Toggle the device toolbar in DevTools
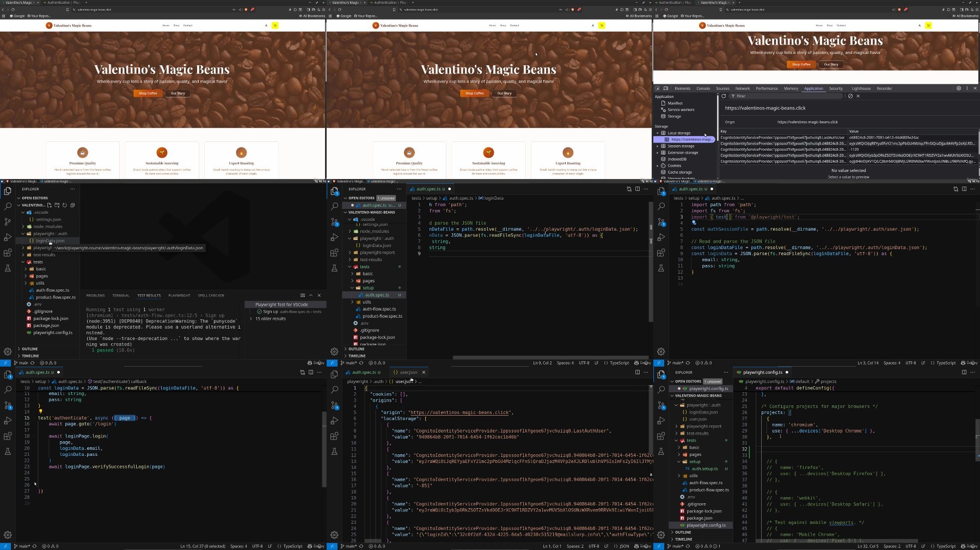Viewport: 980px width, 550px height. [x=665, y=88]
